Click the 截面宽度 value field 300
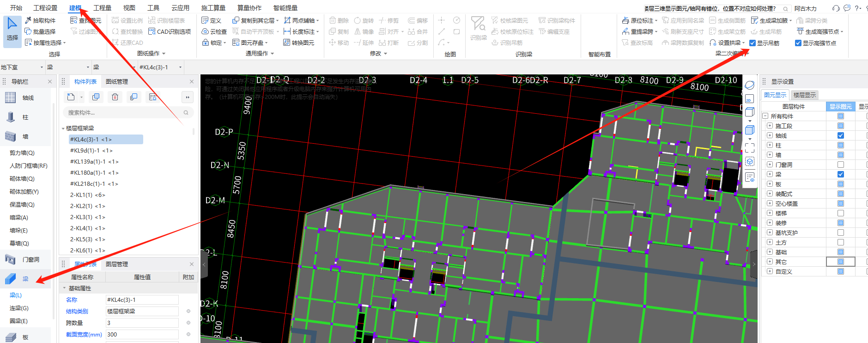868x343 pixels. click(142, 335)
